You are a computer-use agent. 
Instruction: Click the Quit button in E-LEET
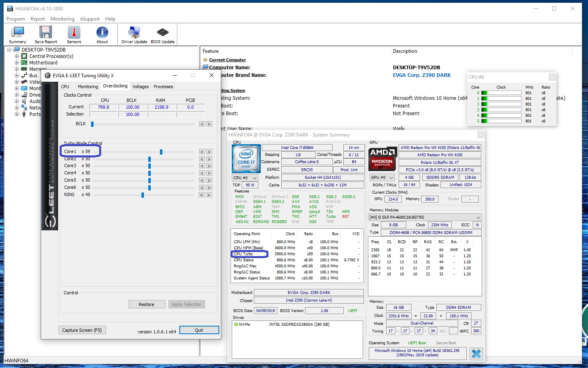click(x=199, y=330)
